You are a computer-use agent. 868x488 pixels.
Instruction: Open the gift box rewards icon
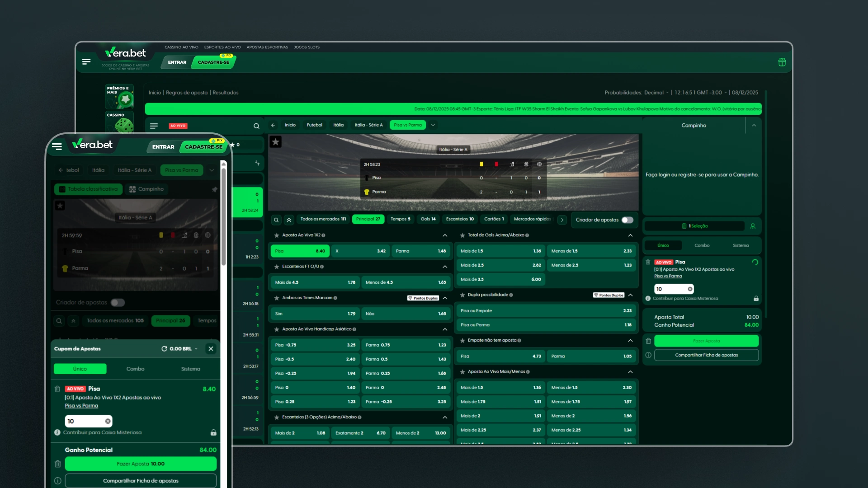click(x=782, y=62)
